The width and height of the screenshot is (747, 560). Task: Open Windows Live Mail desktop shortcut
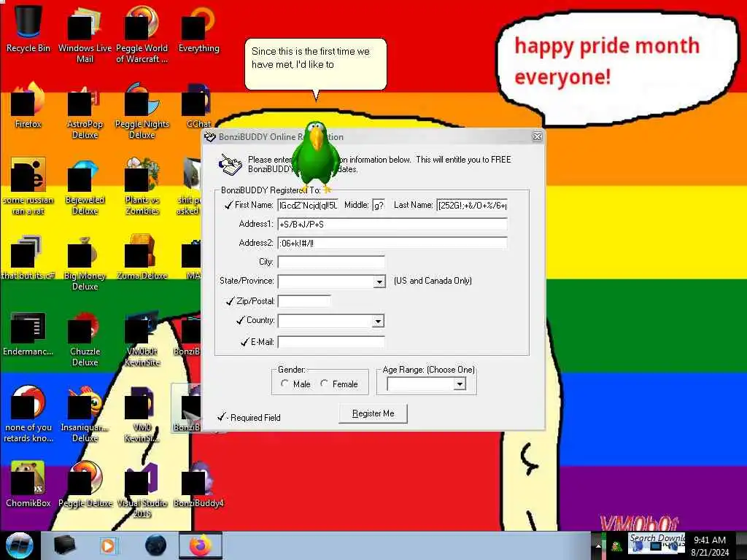[85, 34]
